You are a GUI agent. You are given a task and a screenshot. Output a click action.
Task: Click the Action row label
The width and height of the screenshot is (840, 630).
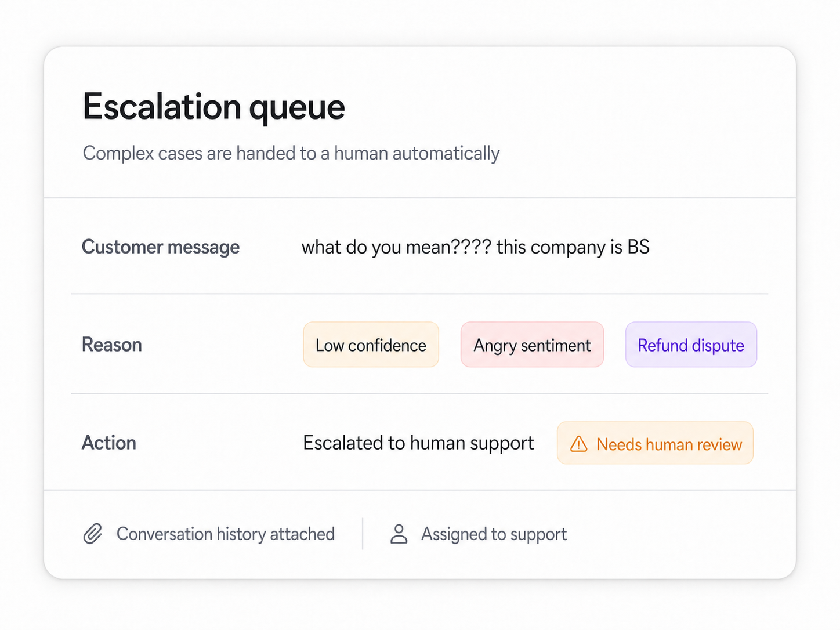[x=109, y=443]
